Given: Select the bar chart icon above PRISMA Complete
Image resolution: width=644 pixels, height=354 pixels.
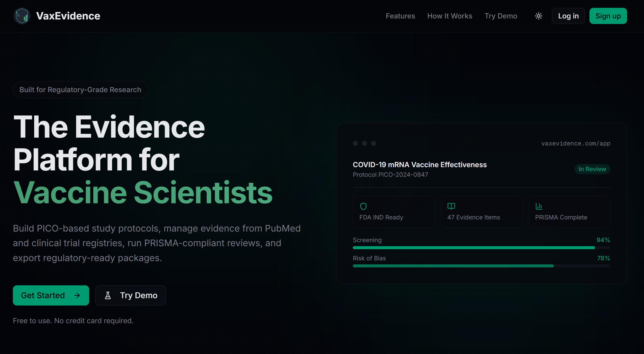Looking at the screenshot, I should 539,206.
